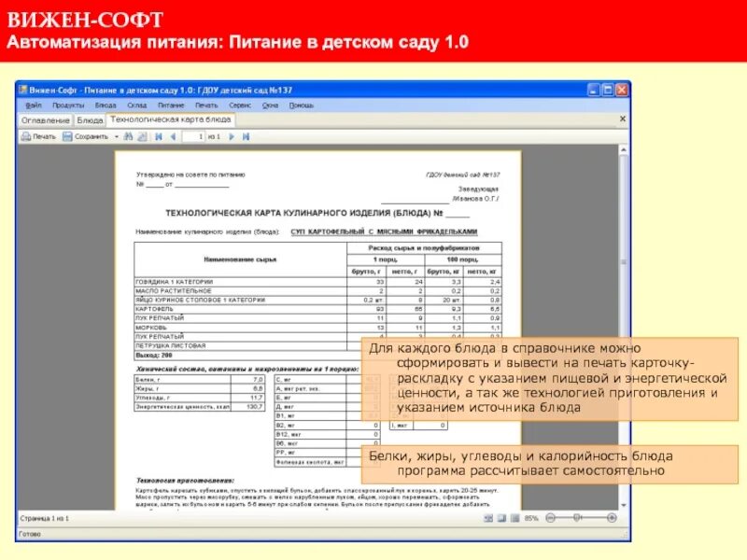
Task: Click the Наименование сырья column header
Action: [x=240, y=259]
